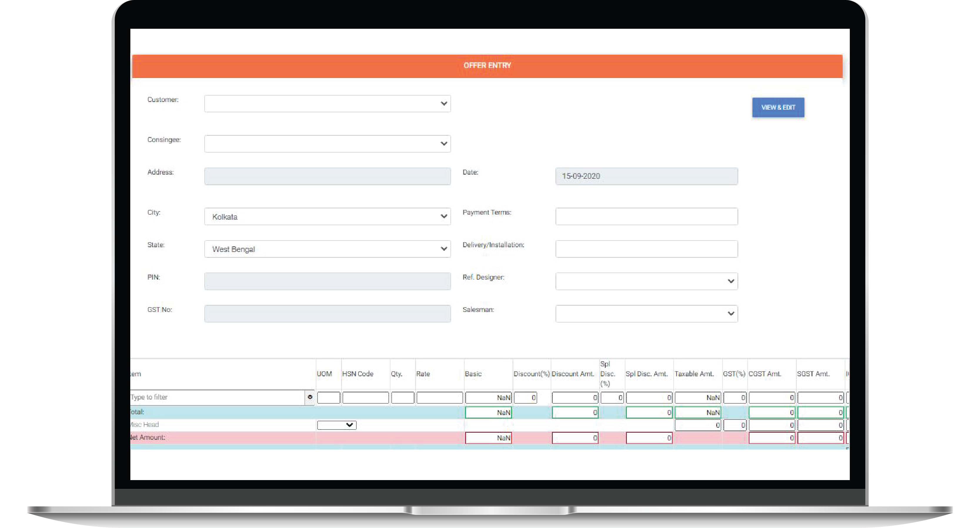
Task: Open the Misc Head dropdown
Action: coord(336,425)
